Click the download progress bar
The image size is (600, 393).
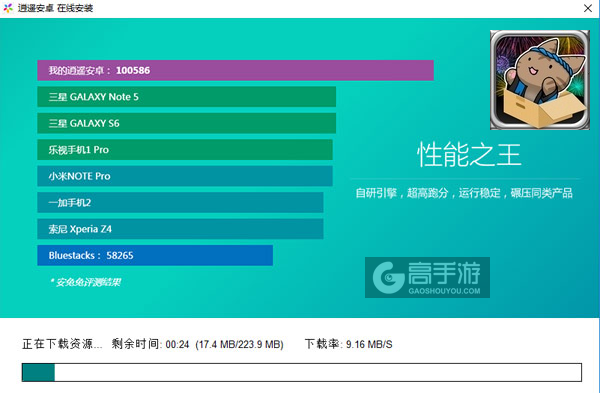(x=302, y=372)
